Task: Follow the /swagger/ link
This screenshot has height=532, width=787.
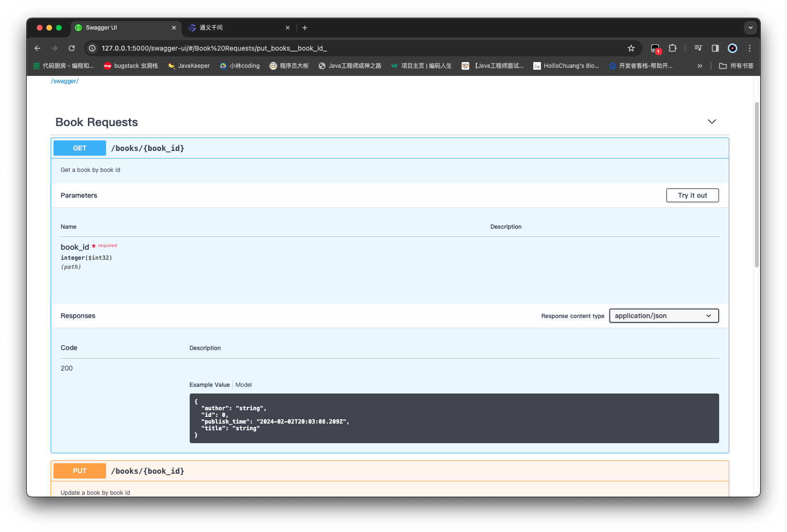Action: pyautogui.click(x=65, y=81)
